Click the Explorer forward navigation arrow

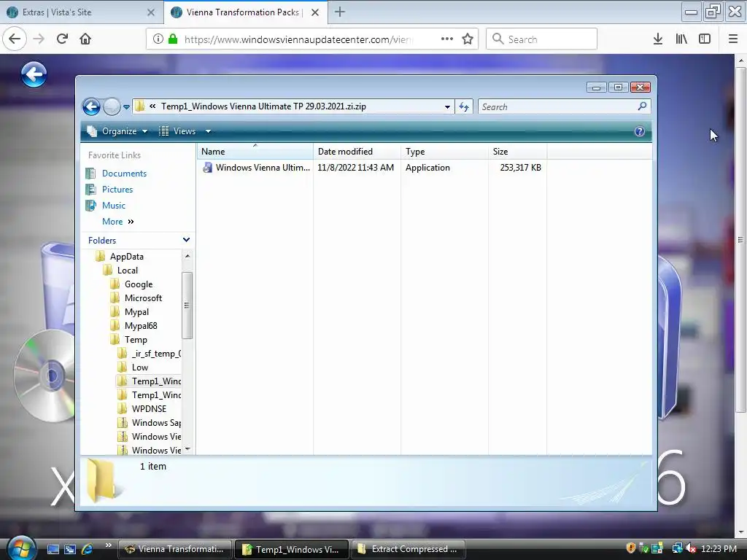click(x=112, y=106)
